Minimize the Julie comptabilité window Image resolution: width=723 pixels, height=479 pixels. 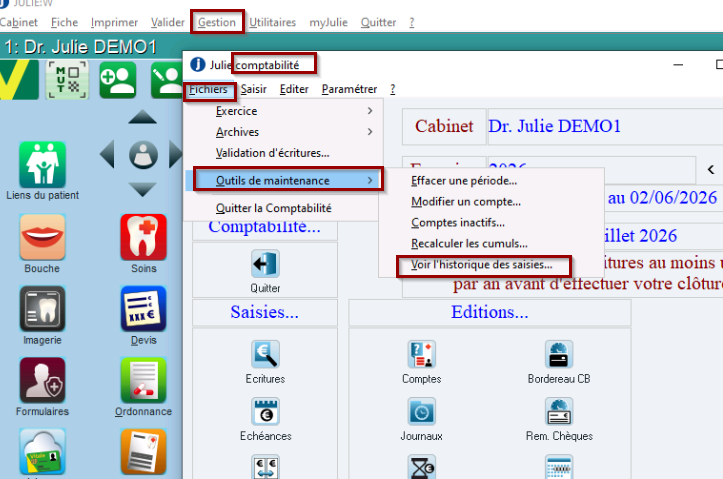pyautogui.click(x=678, y=65)
